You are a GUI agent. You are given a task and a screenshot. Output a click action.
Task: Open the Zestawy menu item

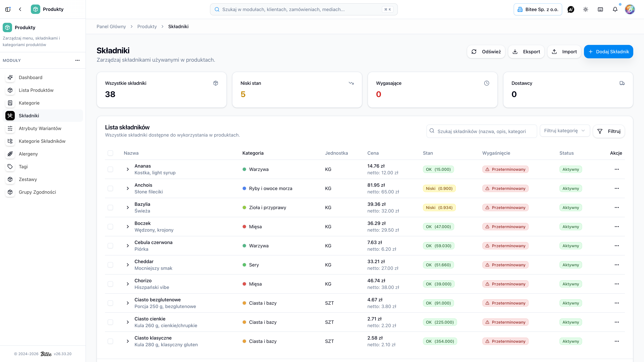[x=43, y=179]
